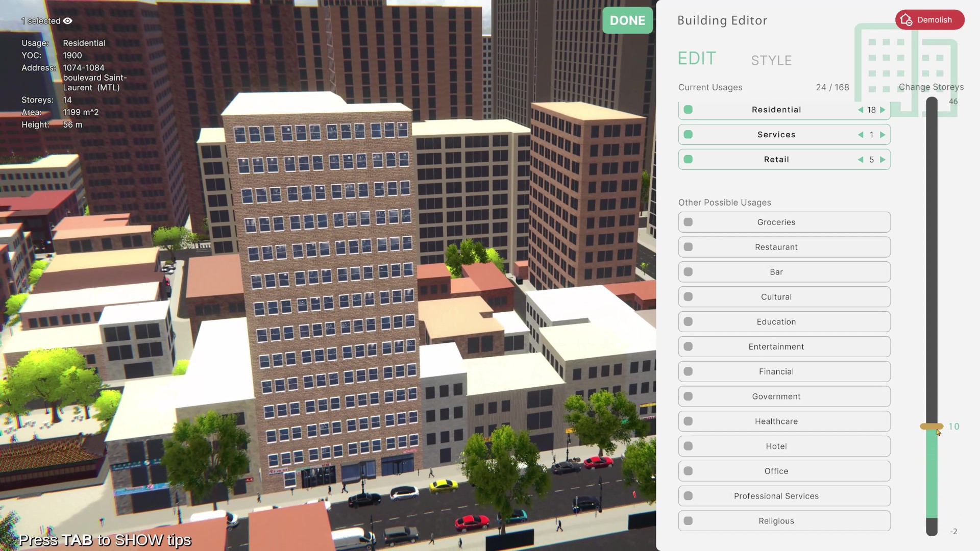Increase Residential count with right arrow
The image size is (980, 551).
pos(883,110)
